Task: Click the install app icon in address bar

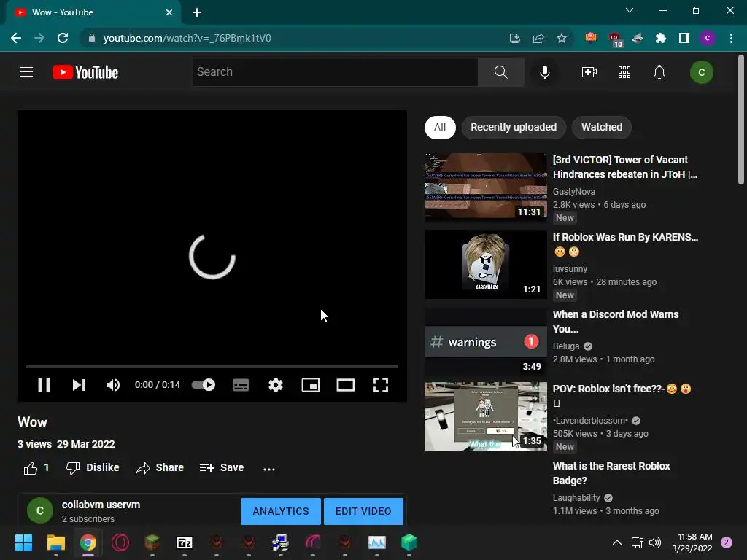Action: (515, 38)
